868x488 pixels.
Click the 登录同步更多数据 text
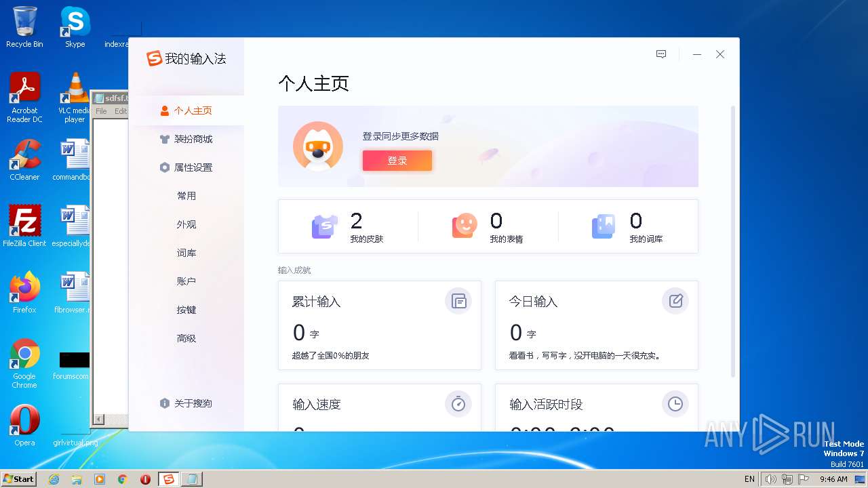[401, 136]
